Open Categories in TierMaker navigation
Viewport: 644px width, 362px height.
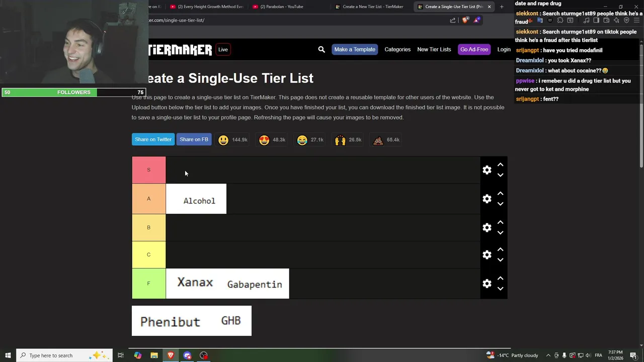397,49
